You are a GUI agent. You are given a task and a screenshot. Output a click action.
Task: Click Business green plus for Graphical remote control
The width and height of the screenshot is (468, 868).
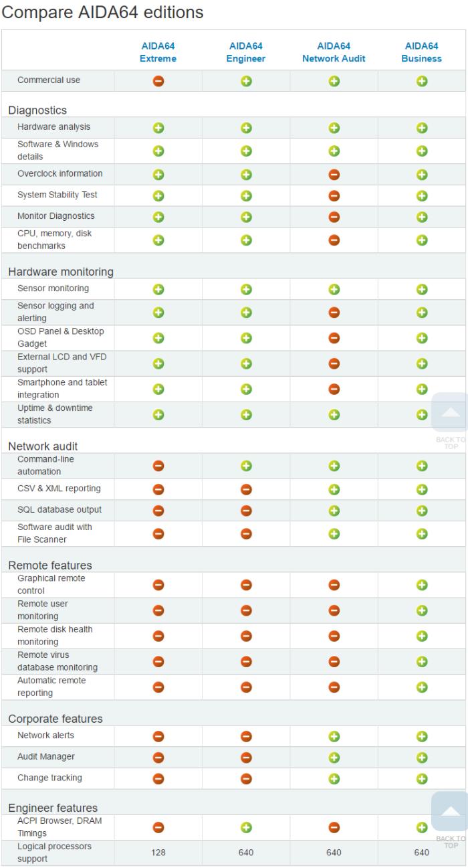pos(422,585)
